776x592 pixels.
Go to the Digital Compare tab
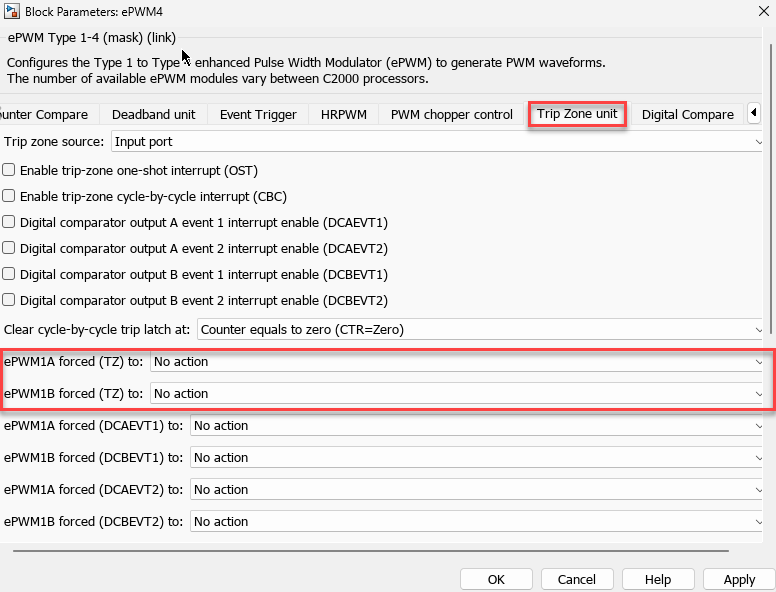(687, 114)
